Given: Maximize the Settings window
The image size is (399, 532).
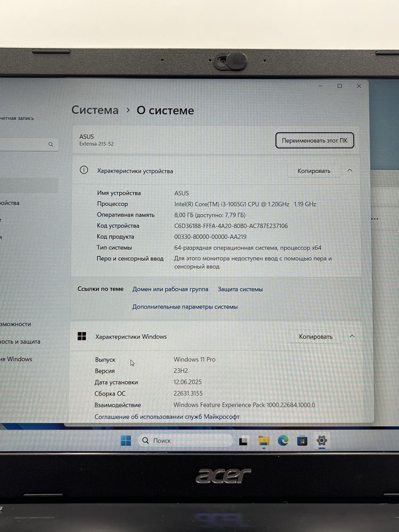Looking at the screenshot, I should [339, 86].
